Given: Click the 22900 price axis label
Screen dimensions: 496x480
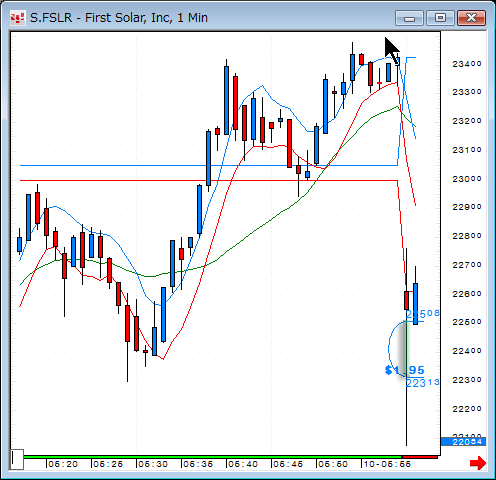Looking at the screenshot, I should coord(467,207).
